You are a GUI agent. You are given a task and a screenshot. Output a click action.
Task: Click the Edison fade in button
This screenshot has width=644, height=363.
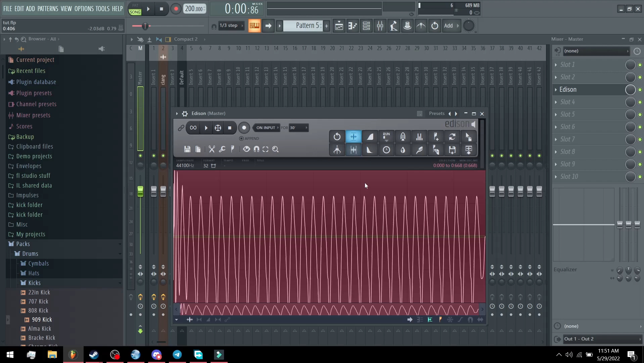[370, 137]
